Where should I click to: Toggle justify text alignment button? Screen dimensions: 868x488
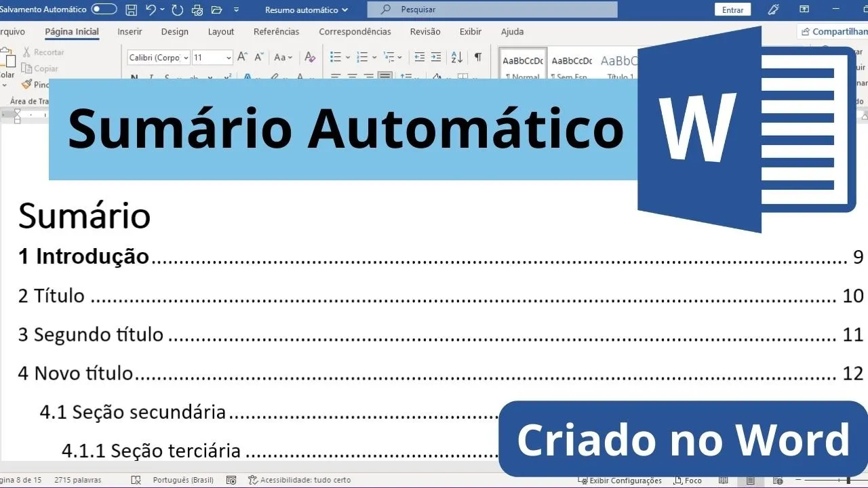pyautogui.click(x=385, y=76)
